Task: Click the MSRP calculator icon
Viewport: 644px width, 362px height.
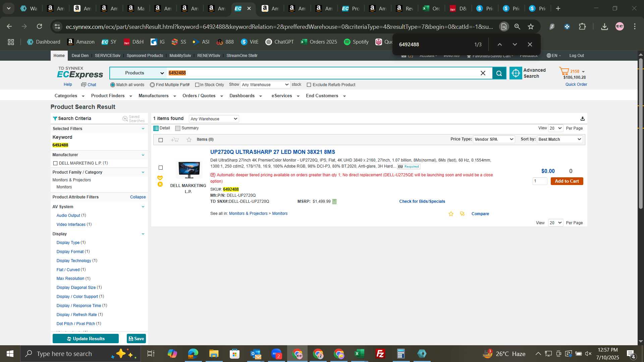Action: tap(334, 202)
